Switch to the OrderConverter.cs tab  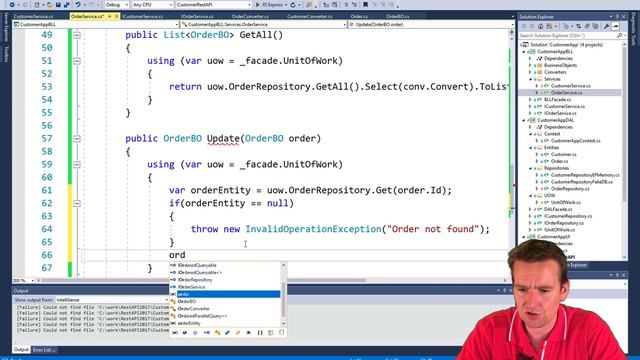pos(250,16)
